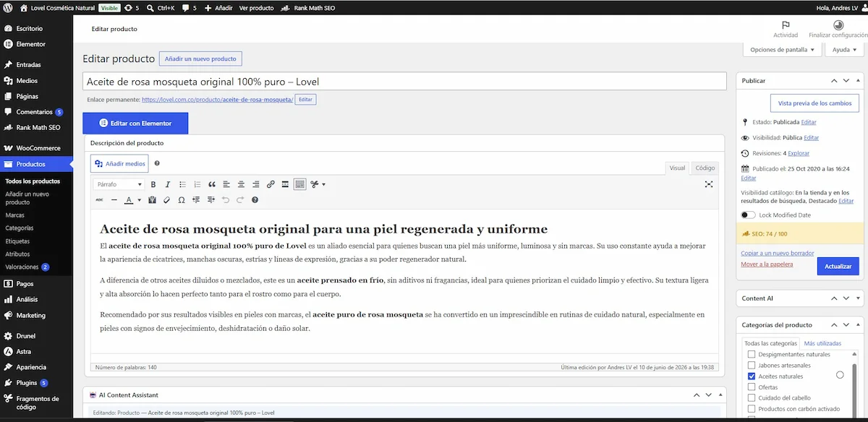The width and height of the screenshot is (868, 422).
Task: Apply bold formatting in the editor toolbar
Action: 153,184
